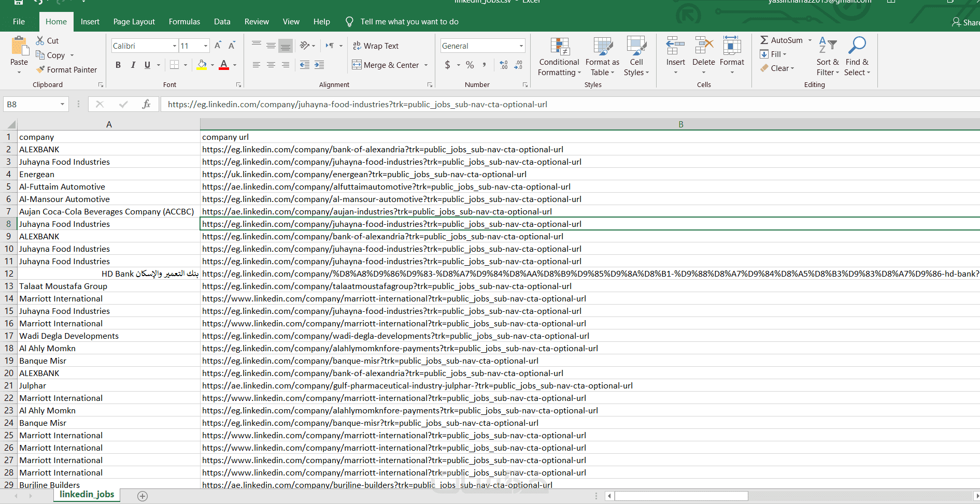Toggle Italic formatting
Image resolution: width=980 pixels, height=504 pixels.
[133, 65]
